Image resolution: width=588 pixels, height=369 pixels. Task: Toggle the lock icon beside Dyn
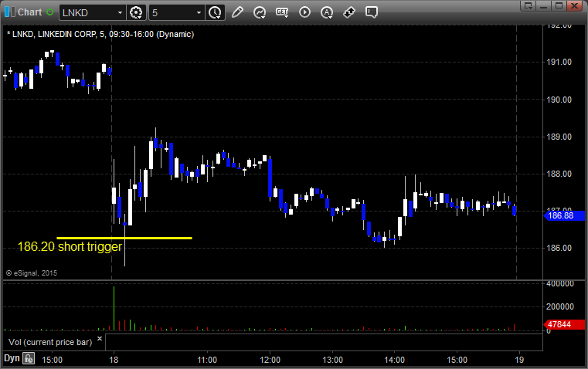(29, 358)
